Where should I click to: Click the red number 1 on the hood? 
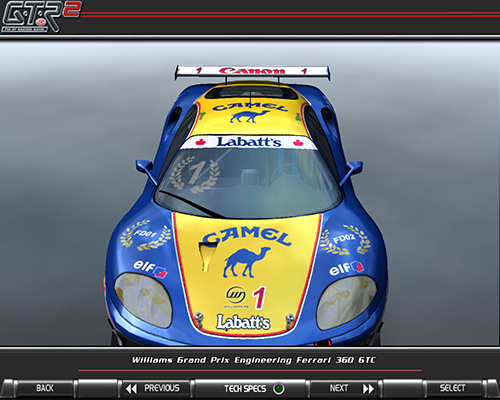[259, 298]
